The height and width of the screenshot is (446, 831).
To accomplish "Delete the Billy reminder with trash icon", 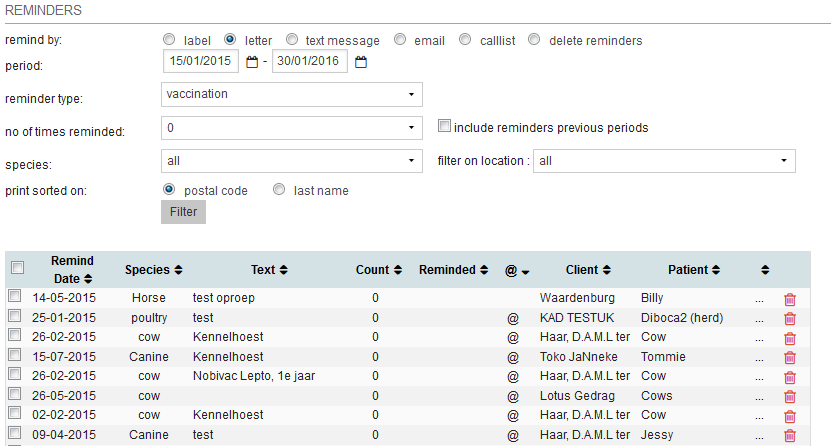I will point(790,298).
